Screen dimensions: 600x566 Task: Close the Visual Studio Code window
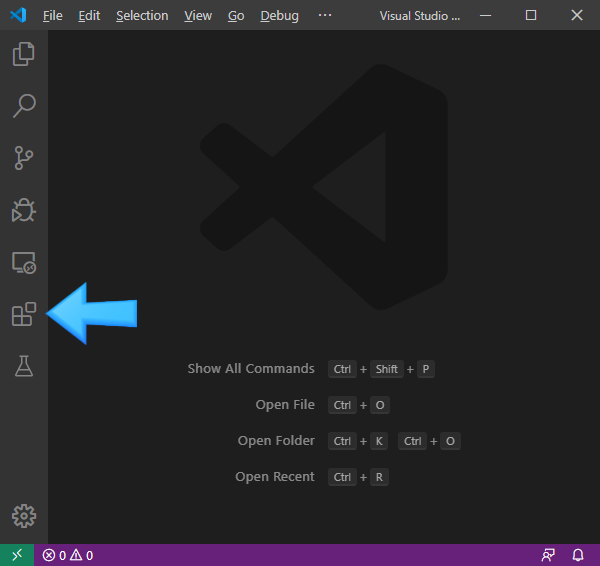point(577,15)
